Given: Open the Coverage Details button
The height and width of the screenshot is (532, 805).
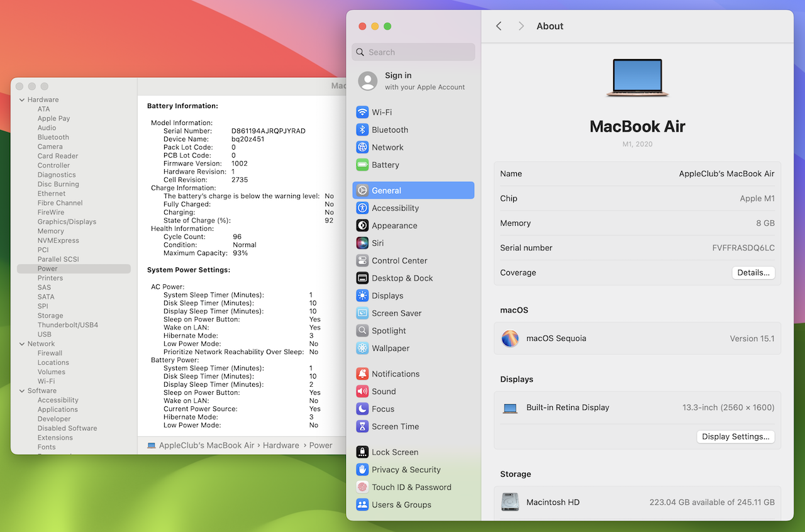Looking at the screenshot, I should point(753,273).
